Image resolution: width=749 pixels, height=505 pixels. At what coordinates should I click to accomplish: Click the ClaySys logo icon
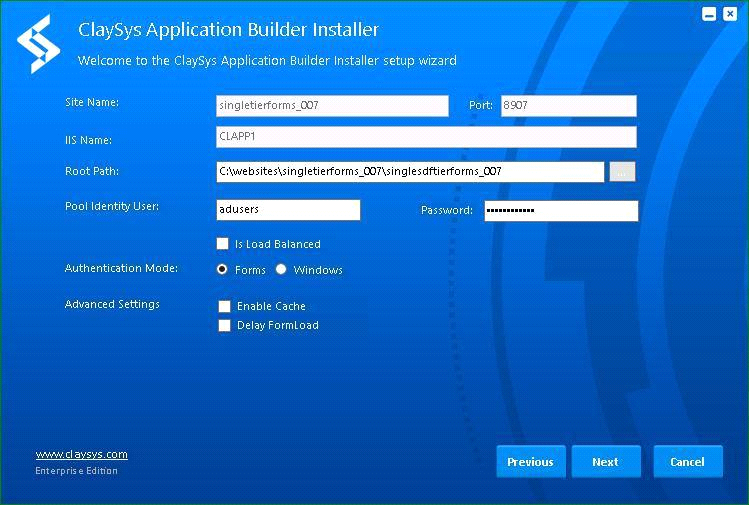pos(38,44)
